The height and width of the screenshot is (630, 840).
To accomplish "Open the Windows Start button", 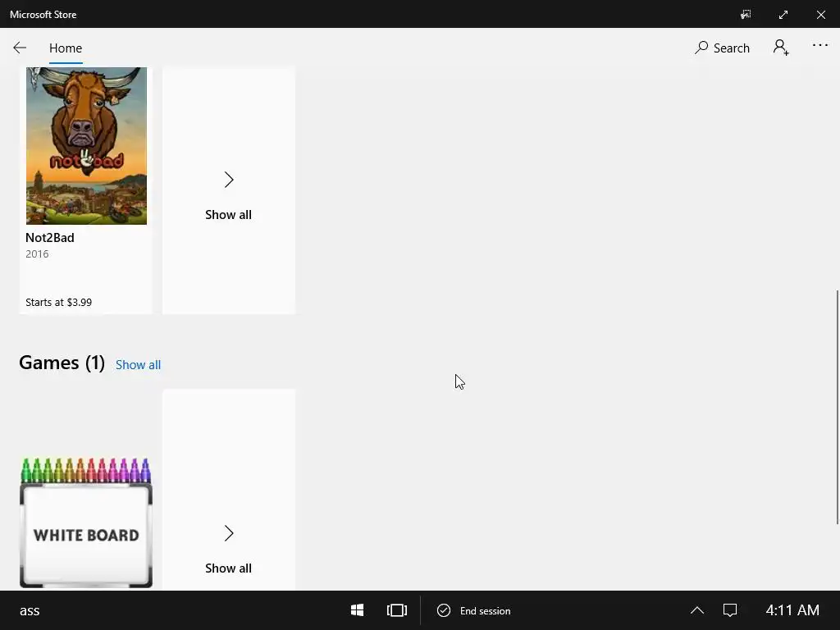I will click(358, 610).
